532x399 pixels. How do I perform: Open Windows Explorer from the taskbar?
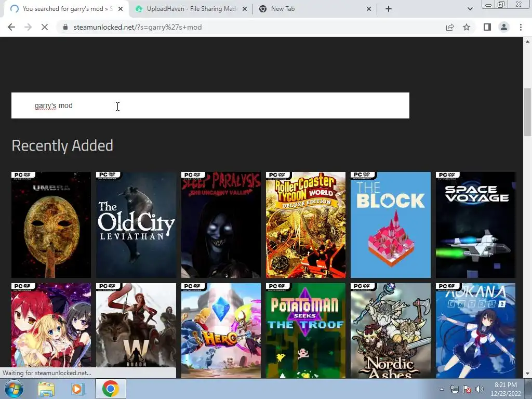tap(46, 389)
